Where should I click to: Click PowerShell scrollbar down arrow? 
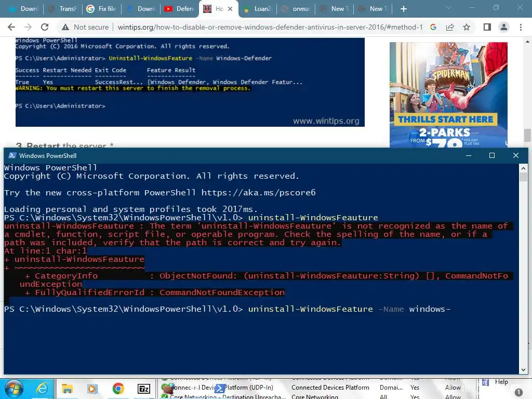523,370
